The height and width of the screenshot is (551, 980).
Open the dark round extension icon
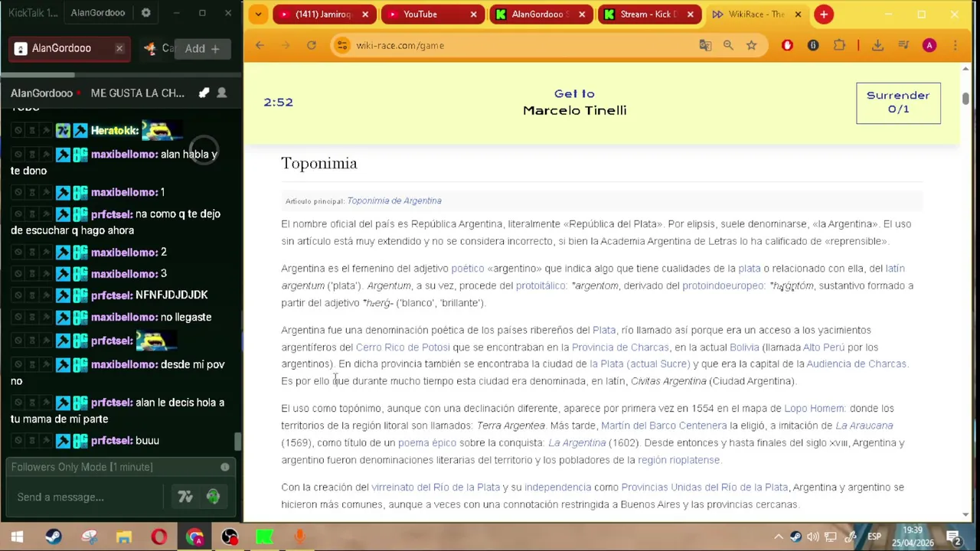[813, 45]
